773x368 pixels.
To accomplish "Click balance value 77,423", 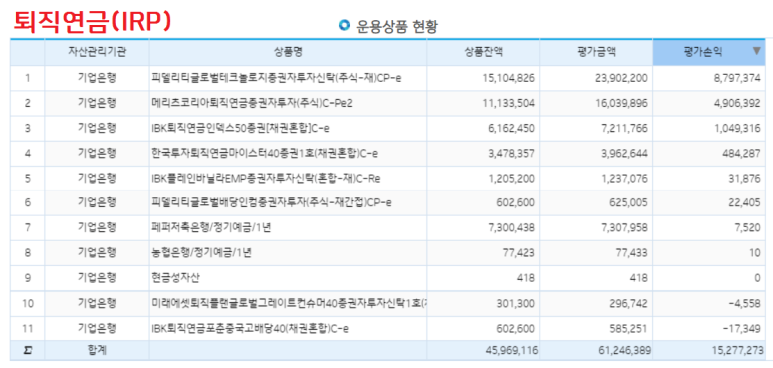I will (x=519, y=253).
